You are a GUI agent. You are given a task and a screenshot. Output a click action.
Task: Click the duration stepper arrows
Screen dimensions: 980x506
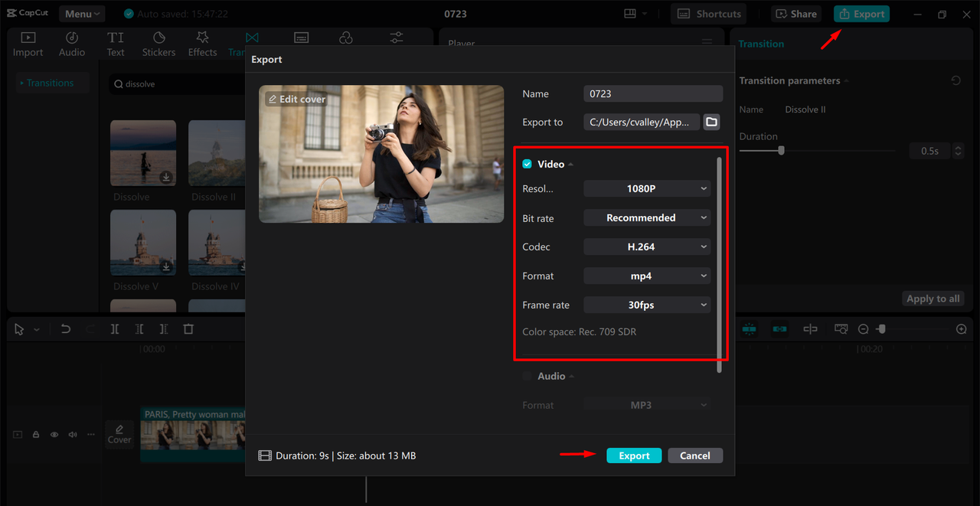pyautogui.click(x=958, y=151)
